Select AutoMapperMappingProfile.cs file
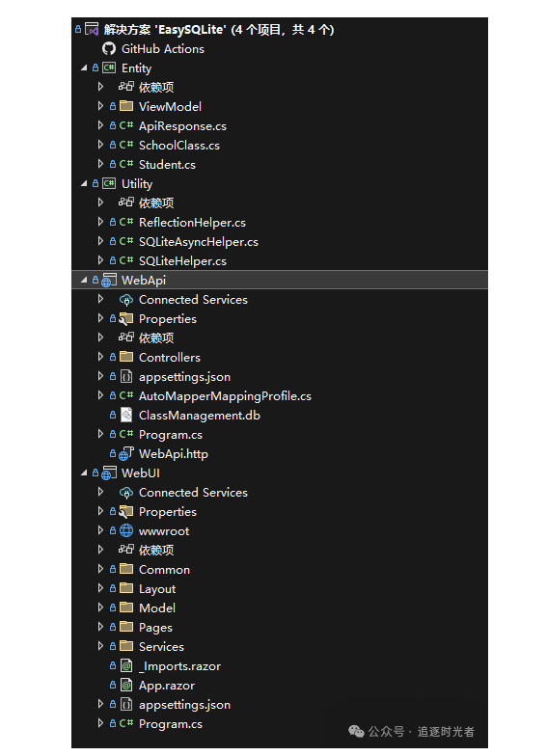Screen dimensions: 546x756 (x=225, y=395)
